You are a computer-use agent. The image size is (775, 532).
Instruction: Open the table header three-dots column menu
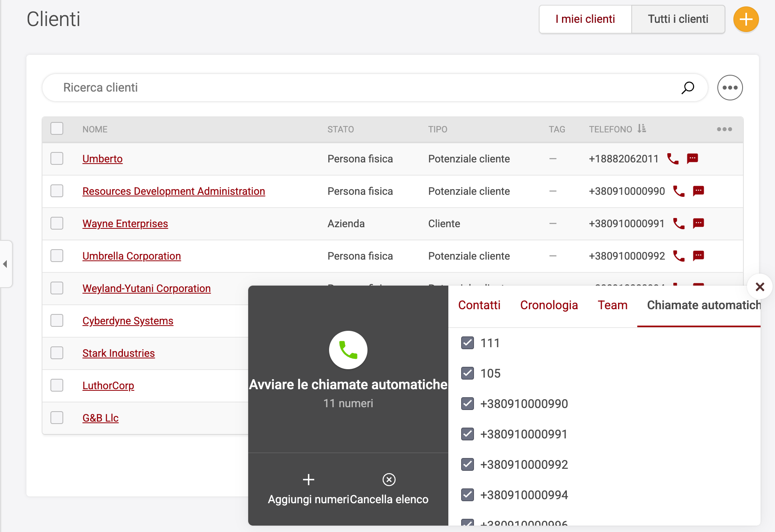[724, 129]
